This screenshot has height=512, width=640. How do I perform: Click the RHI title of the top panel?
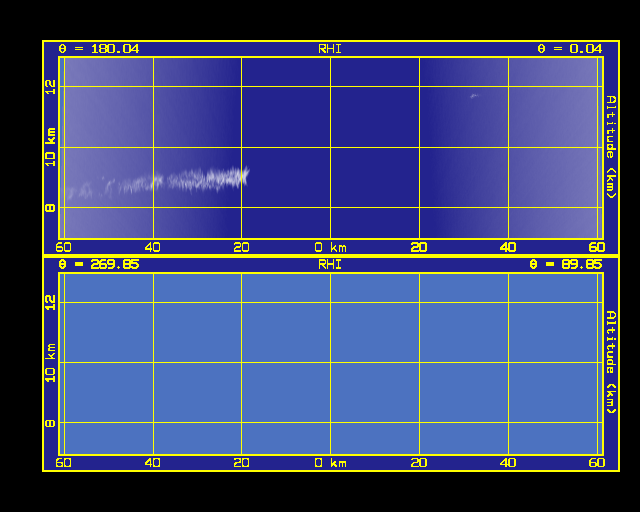click(x=330, y=49)
